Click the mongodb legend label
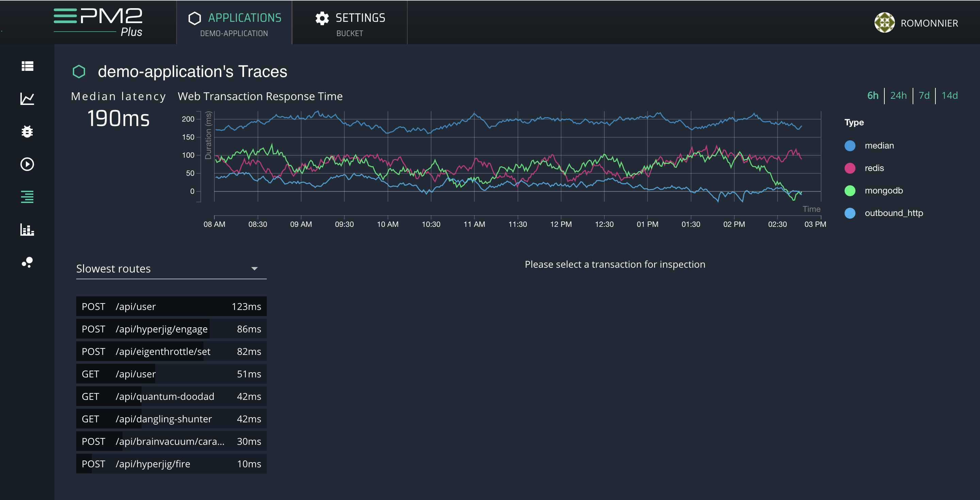Screen dimensions: 980x500 coord(884,191)
